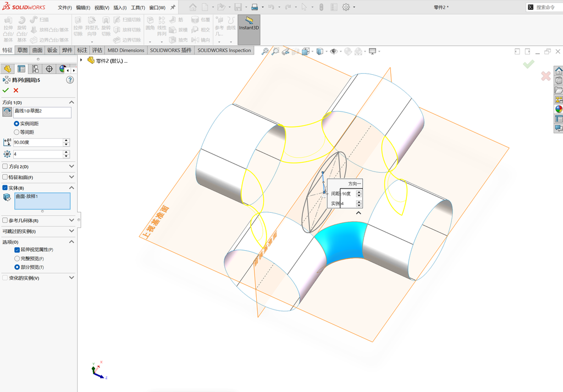Collapse the 方向 1(D) section
Viewport: 563px width, 392px height.
point(71,102)
